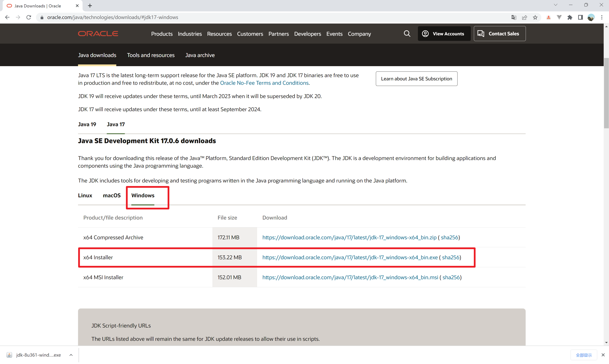Open the tab search chevron
Viewport: 609px width, 364px height.
pyautogui.click(x=556, y=5)
